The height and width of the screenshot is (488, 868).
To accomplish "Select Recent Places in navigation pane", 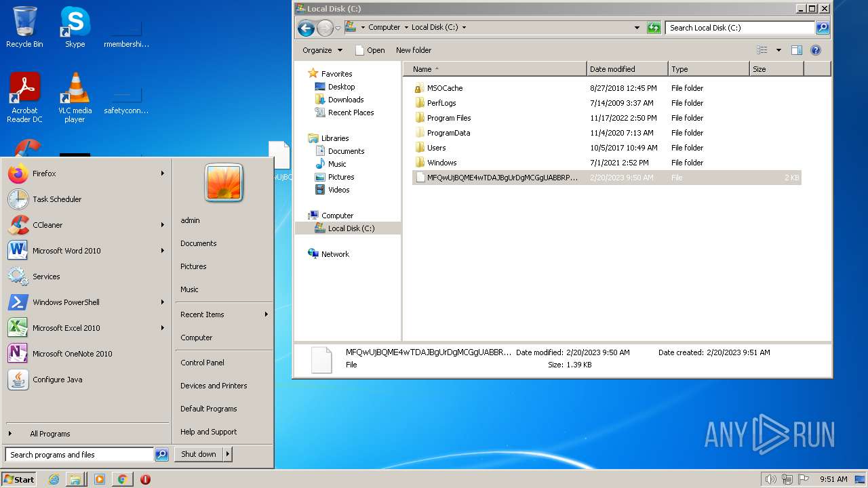I will 344,113.
